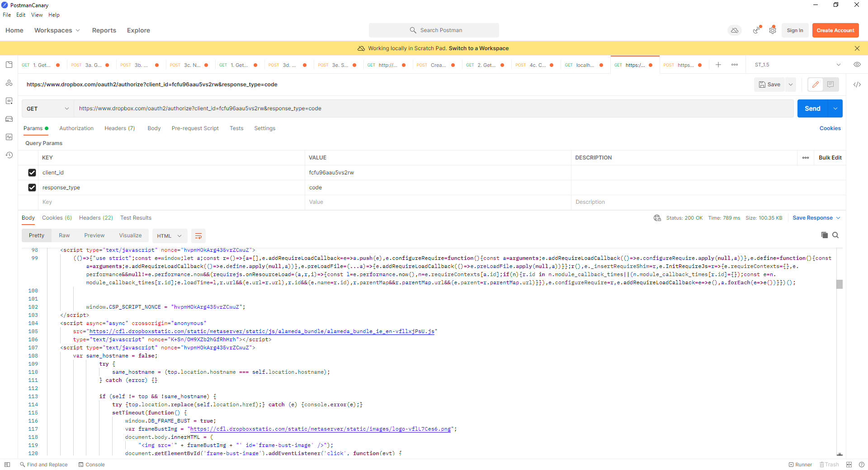868x470 pixels.
Task: Open the settings gear icon
Action: 773,30
